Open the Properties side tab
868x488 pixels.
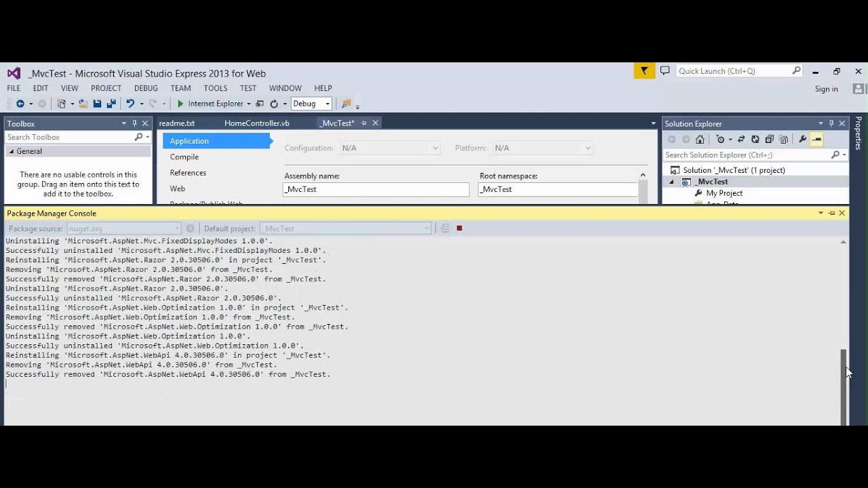[859, 133]
